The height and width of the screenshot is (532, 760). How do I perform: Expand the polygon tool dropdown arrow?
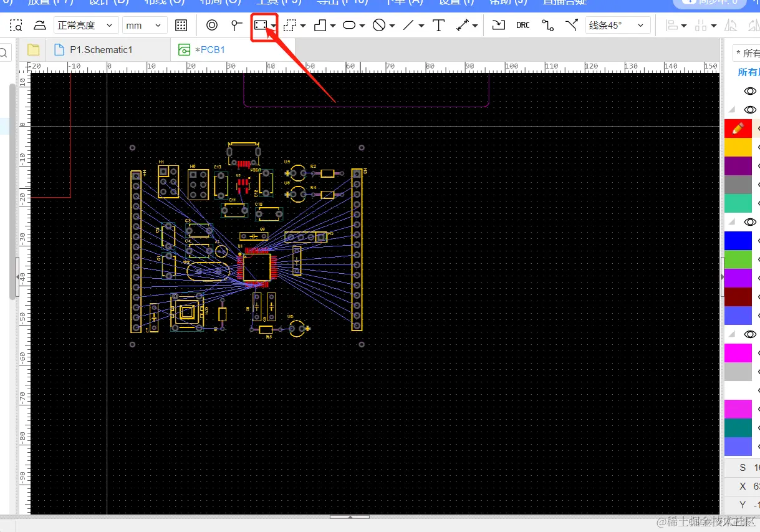click(333, 26)
